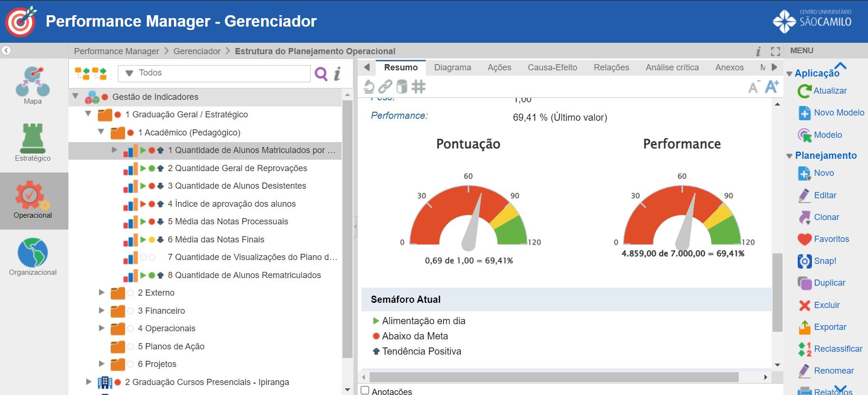
Task: Expand 1 Quantidade de Alunos Matriculados node
Action: (x=114, y=150)
